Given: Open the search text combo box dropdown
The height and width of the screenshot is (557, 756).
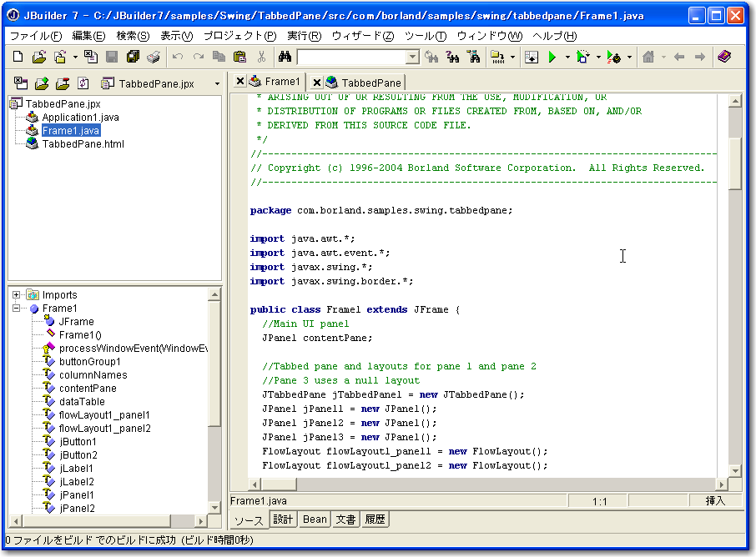Looking at the screenshot, I should (412, 57).
